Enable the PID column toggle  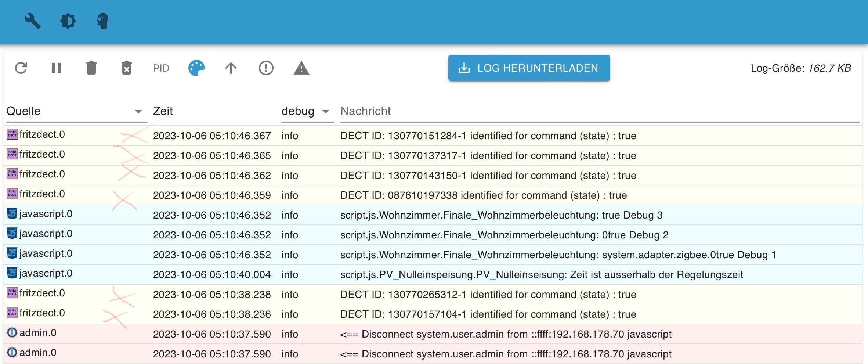[161, 68]
